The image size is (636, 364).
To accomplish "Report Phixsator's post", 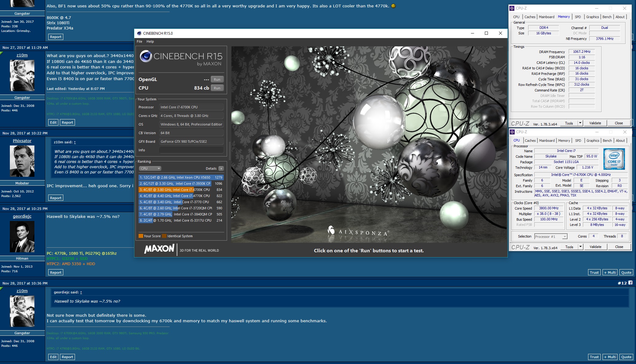I will [56, 198].
